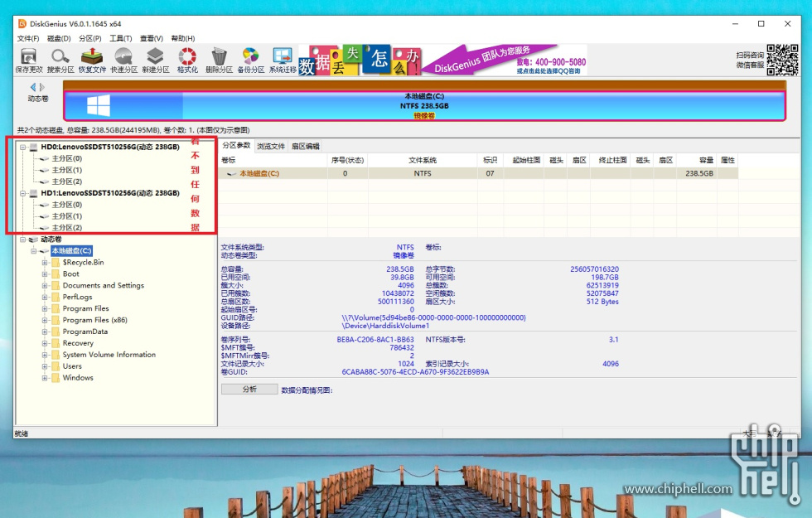
Task: Collapse the HD1 LenovoSSD disk node
Action: point(23,193)
